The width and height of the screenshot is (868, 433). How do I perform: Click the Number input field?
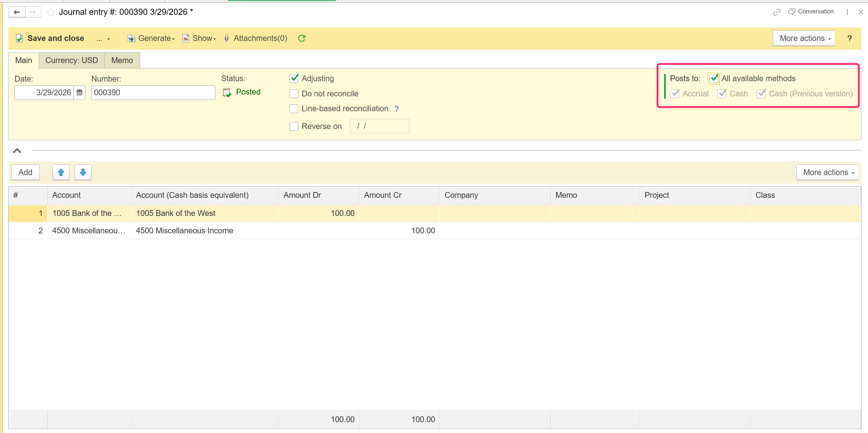(153, 93)
